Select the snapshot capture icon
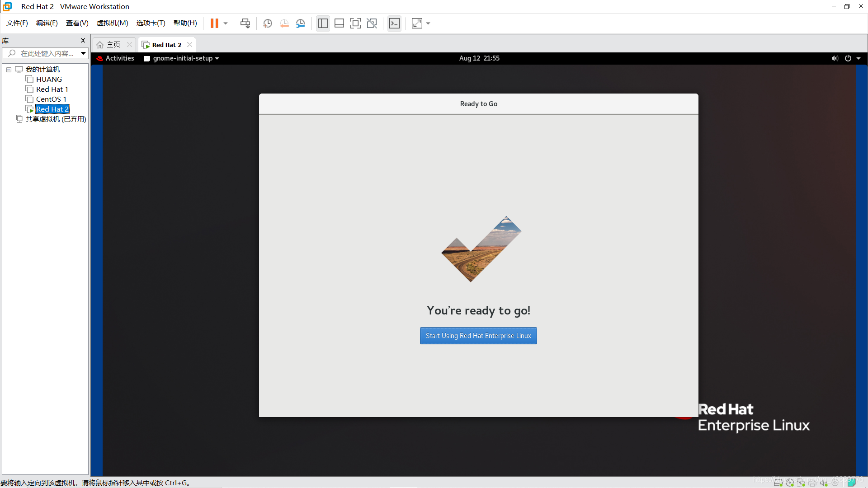This screenshot has width=868, height=488. coord(267,23)
